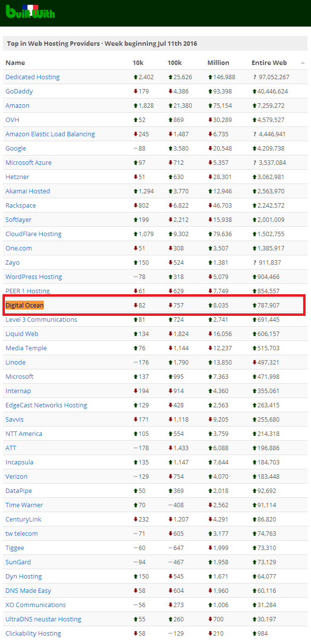
Task: Open the Amazon provider link
Action: tap(17, 105)
